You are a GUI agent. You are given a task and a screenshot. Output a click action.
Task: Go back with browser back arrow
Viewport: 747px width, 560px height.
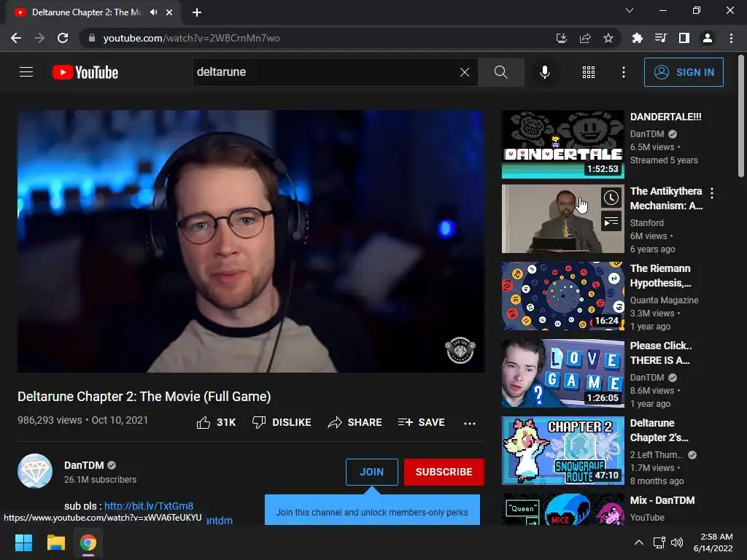coord(16,38)
